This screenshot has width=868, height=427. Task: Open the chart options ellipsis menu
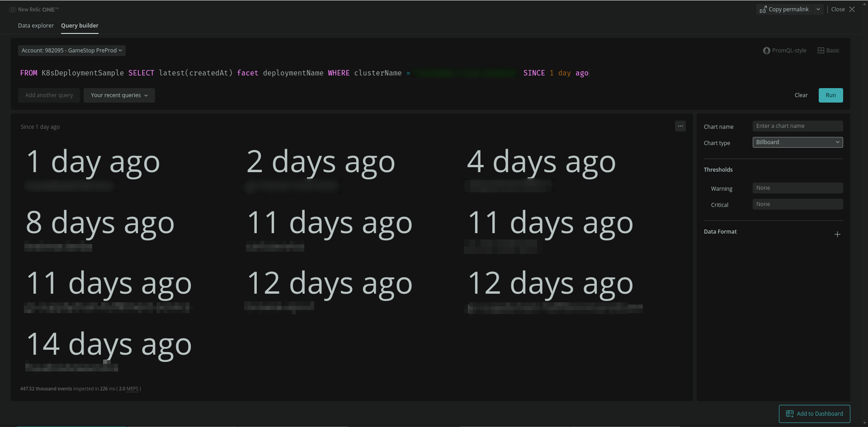[x=680, y=126]
